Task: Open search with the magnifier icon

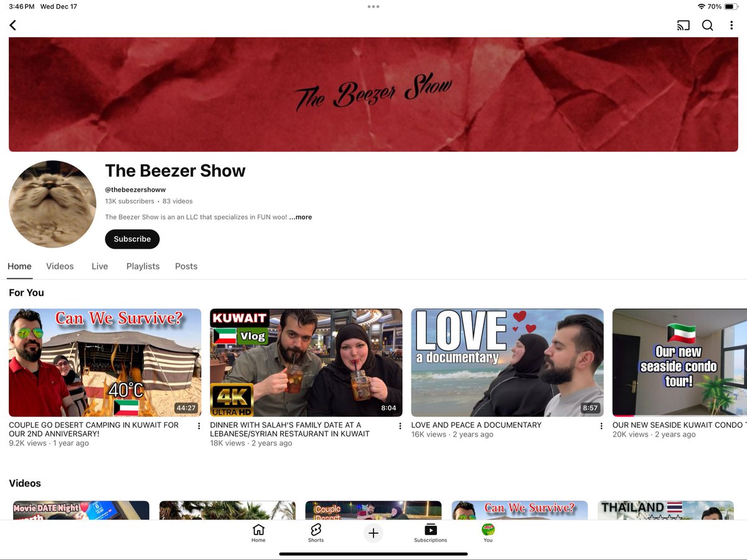Action: tap(707, 26)
